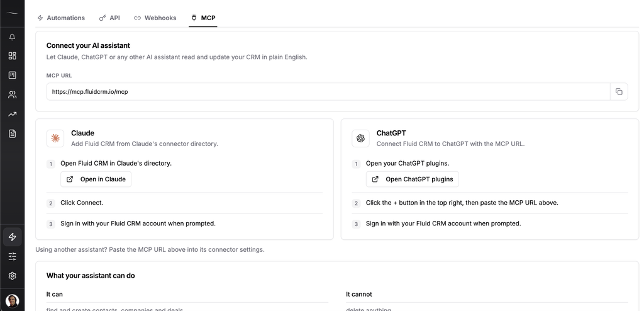Open the trending chart reports icon
This screenshot has height=311, width=644.
pyautogui.click(x=13, y=115)
